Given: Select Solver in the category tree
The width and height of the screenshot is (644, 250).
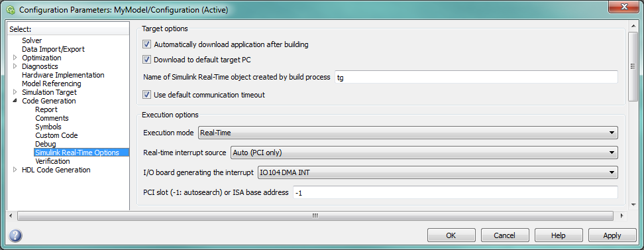Looking at the screenshot, I should (x=32, y=40).
